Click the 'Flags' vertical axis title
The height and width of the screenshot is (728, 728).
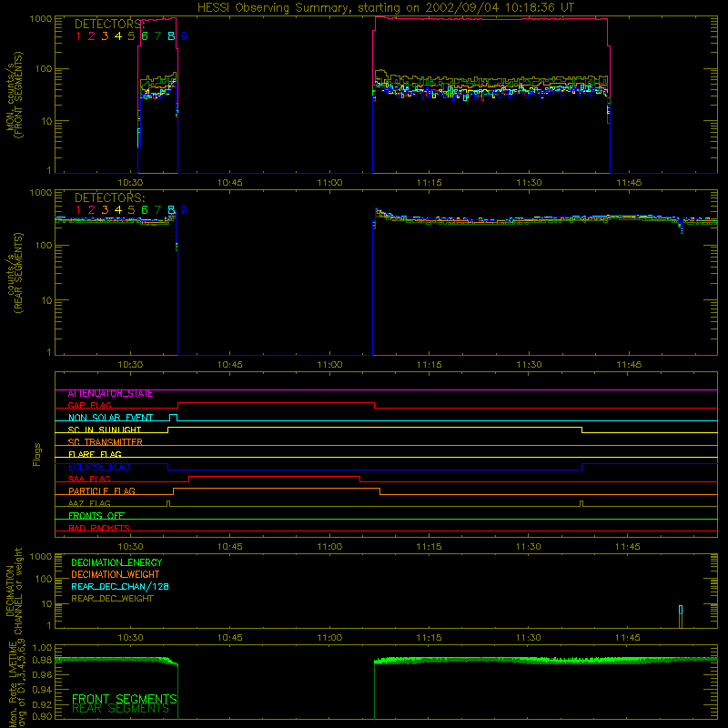pyautogui.click(x=36, y=454)
